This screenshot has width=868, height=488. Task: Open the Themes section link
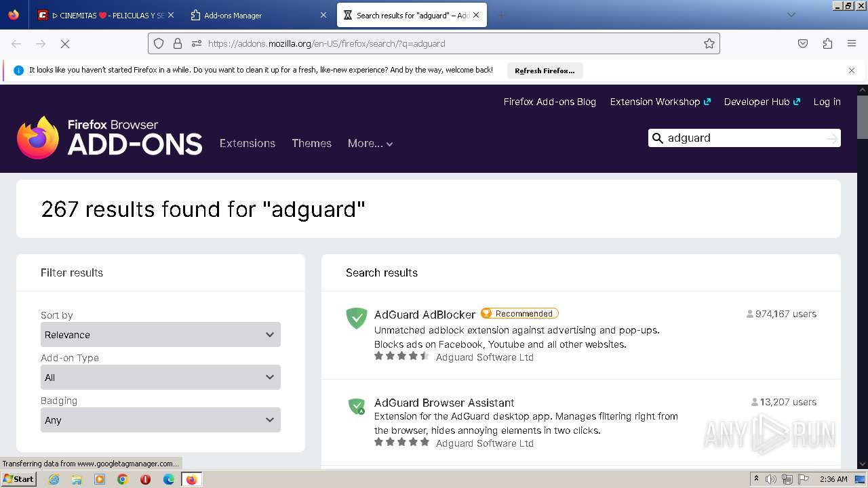click(x=311, y=143)
